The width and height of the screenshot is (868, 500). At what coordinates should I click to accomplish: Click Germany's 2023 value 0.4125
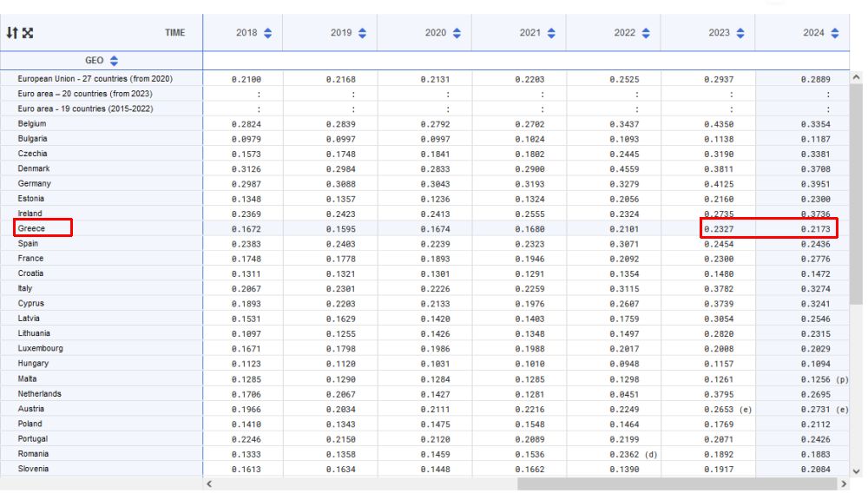pos(719,184)
